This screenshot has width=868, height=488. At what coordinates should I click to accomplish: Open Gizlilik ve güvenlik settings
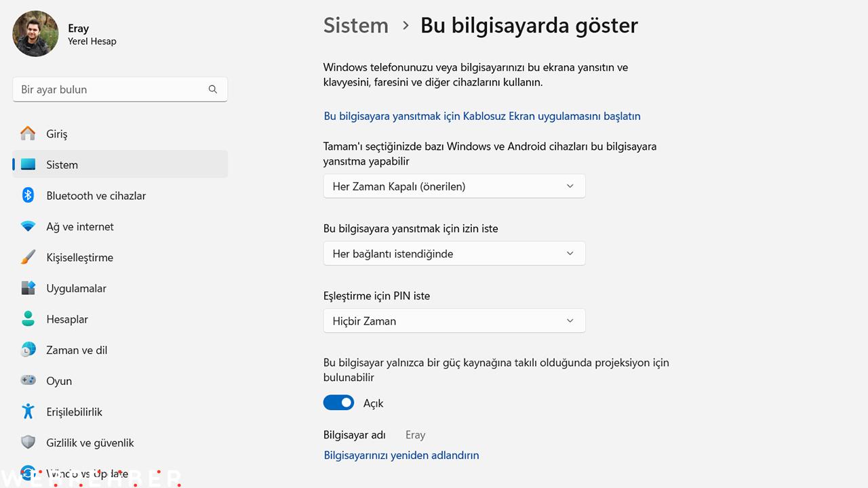[120, 443]
